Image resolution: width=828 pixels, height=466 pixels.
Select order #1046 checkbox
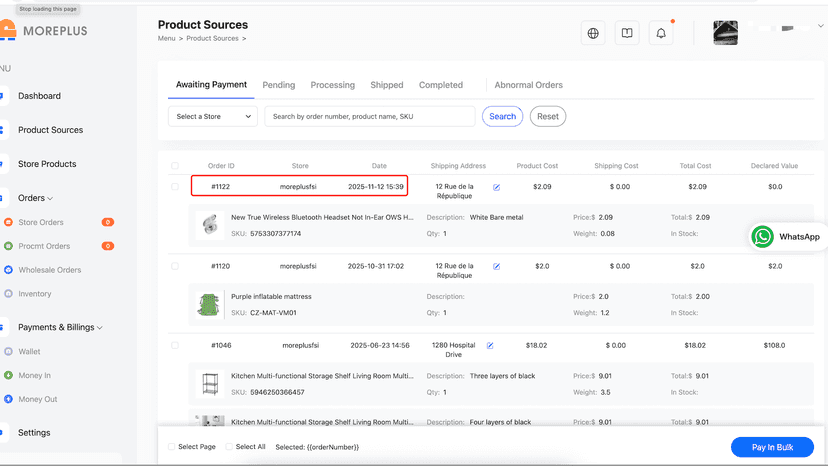click(175, 346)
